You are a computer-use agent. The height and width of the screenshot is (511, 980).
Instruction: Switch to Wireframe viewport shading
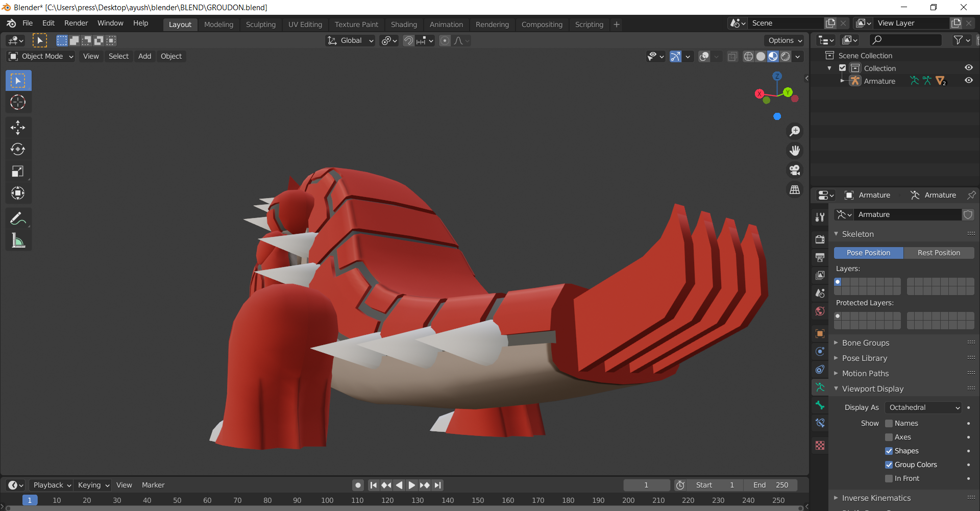(x=748, y=56)
